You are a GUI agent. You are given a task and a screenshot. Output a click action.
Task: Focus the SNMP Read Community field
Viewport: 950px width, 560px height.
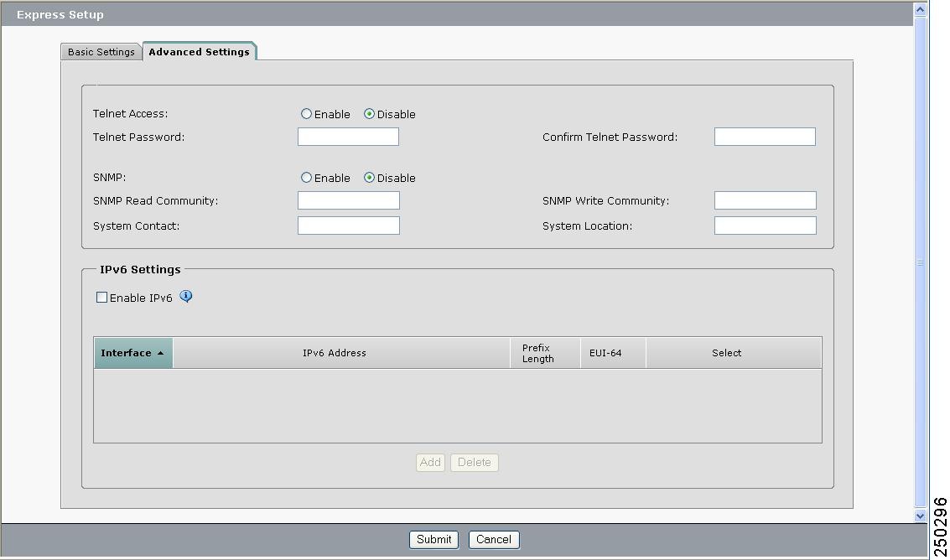[x=348, y=200]
